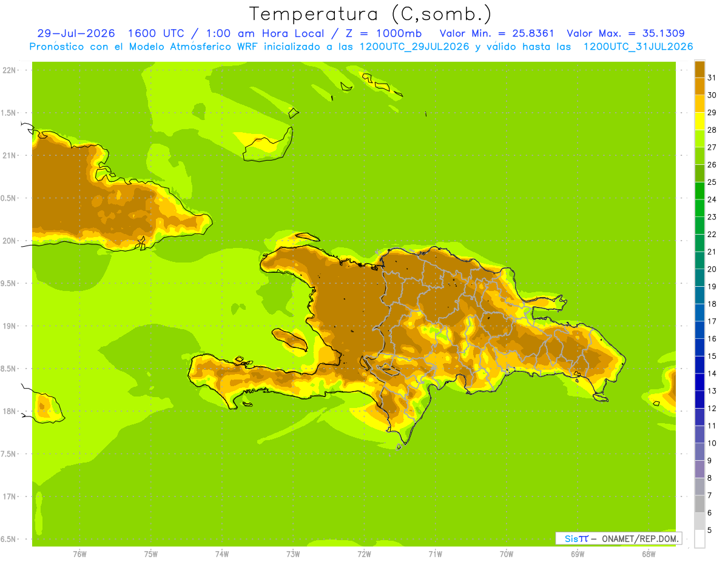Click the "8.5N" latitude label
The image size is (728, 562).
[9, 369]
